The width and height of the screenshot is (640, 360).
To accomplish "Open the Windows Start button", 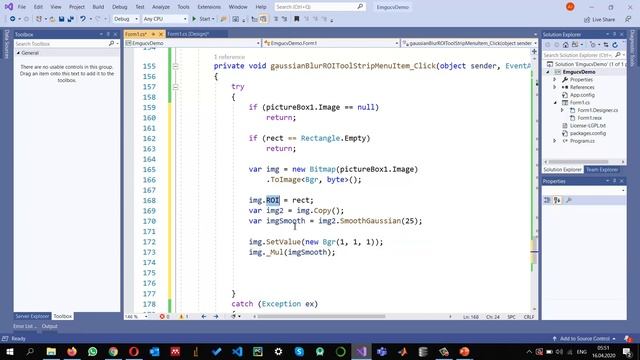I will (x=10, y=351).
